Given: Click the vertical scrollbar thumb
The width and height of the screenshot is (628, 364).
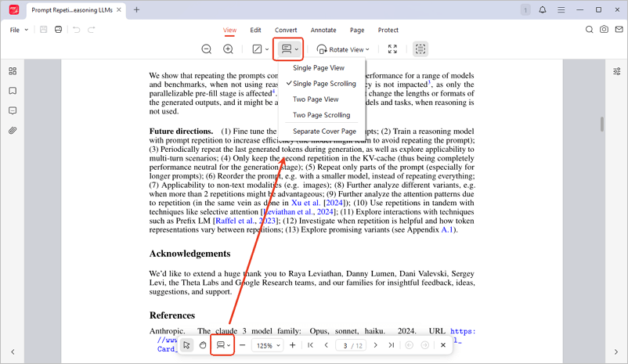Looking at the screenshot, I should pyautogui.click(x=601, y=124).
